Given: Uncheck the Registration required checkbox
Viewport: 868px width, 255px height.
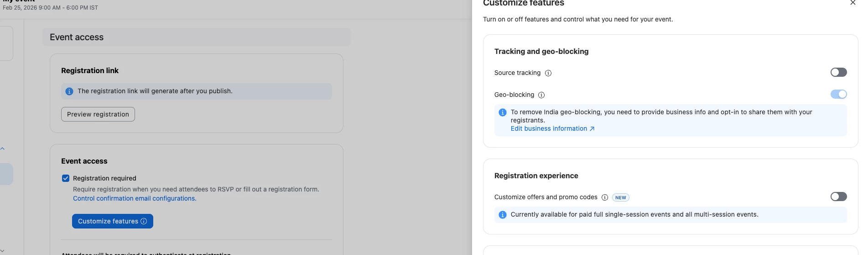Looking at the screenshot, I should click(66, 178).
